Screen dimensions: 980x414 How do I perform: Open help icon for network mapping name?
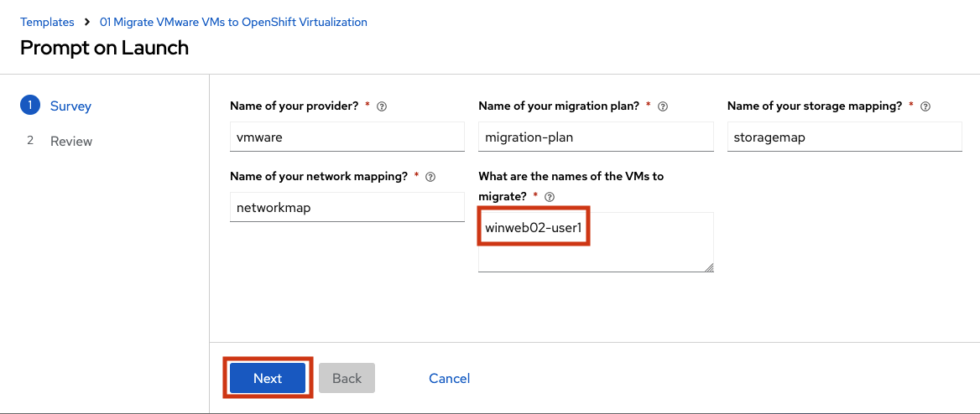coord(430,177)
